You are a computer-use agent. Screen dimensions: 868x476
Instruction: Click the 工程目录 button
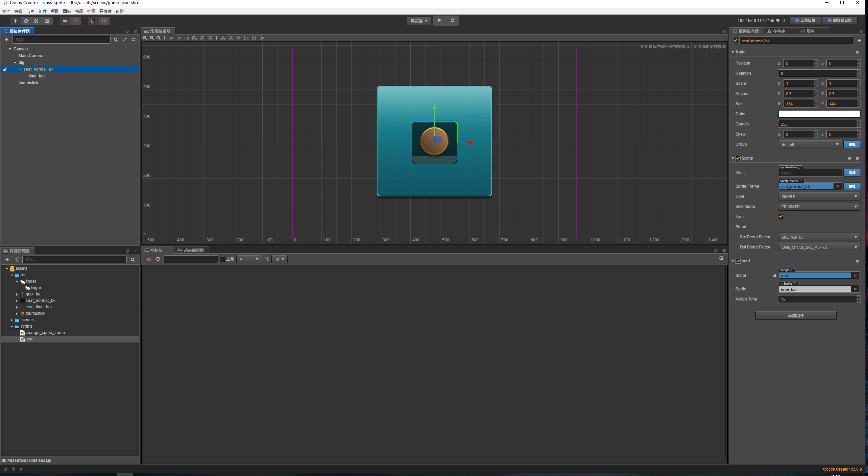(x=805, y=20)
